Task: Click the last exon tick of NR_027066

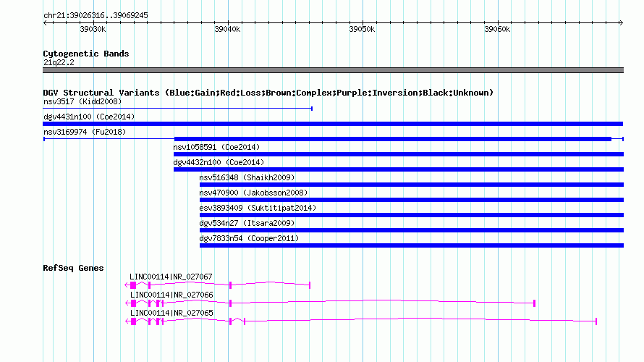Action: [534, 303]
